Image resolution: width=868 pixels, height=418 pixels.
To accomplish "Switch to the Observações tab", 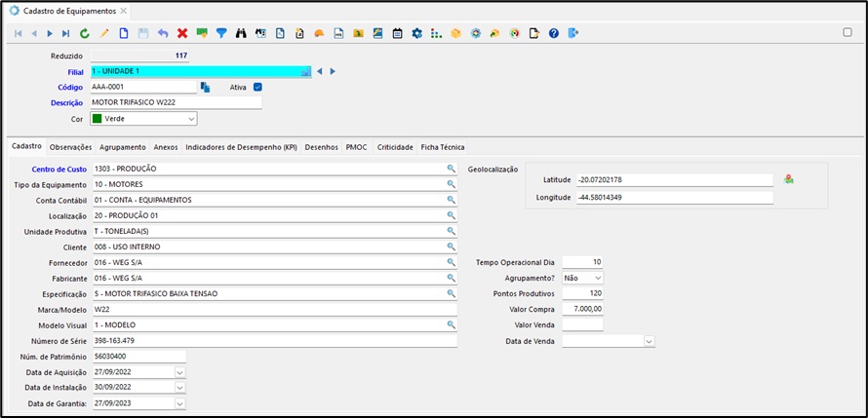I will (x=70, y=147).
